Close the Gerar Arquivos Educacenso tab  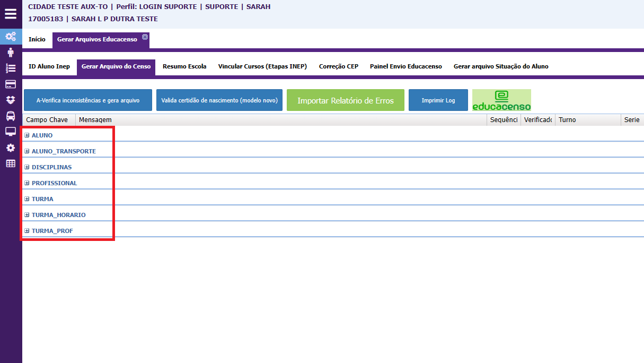click(145, 37)
